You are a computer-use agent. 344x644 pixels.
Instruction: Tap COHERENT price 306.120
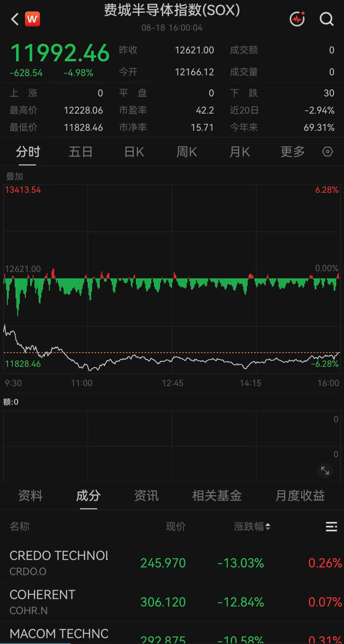(x=163, y=602)
